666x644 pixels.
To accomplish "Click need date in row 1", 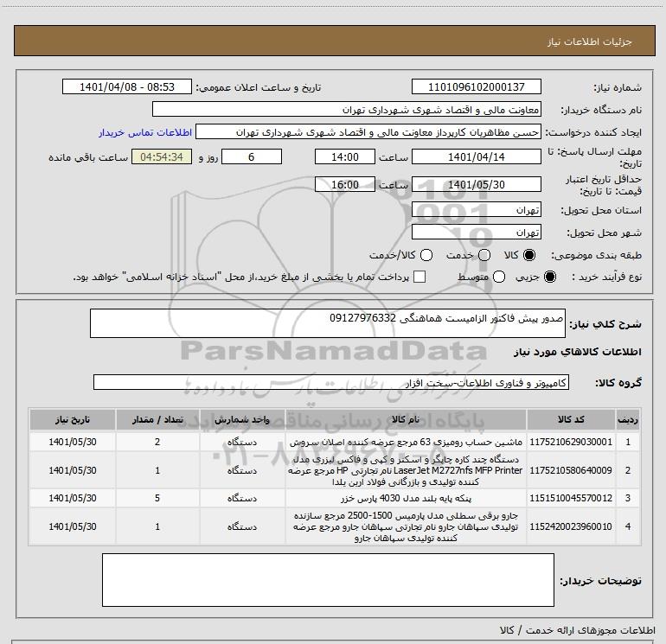I will [x=73, y=442].
